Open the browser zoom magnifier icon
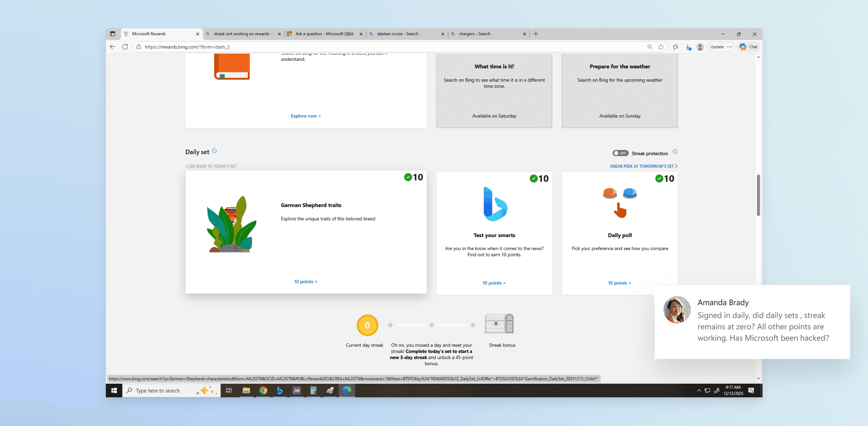This screenshot has width=868, height=426. coord(649,47)
